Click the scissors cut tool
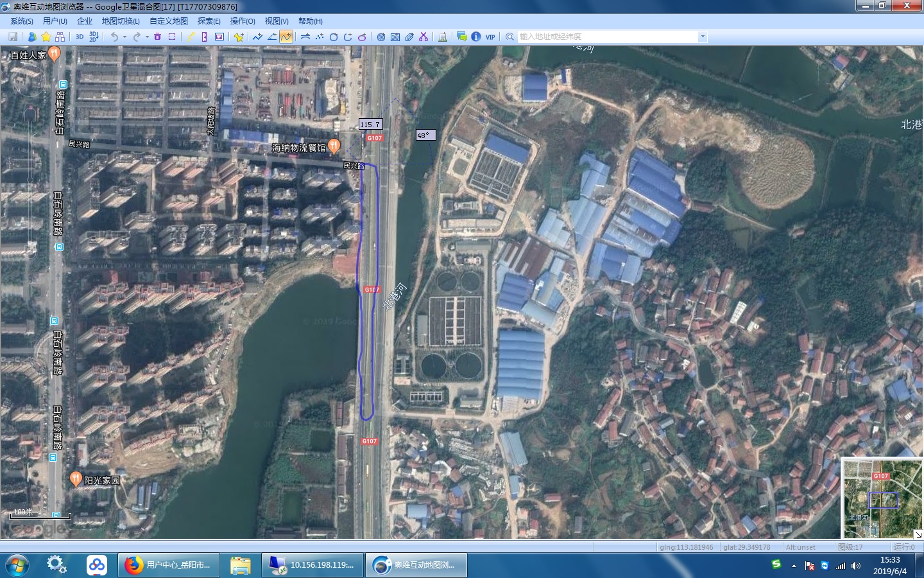Screen dimensions: 924x578 [x=424, y=37]
